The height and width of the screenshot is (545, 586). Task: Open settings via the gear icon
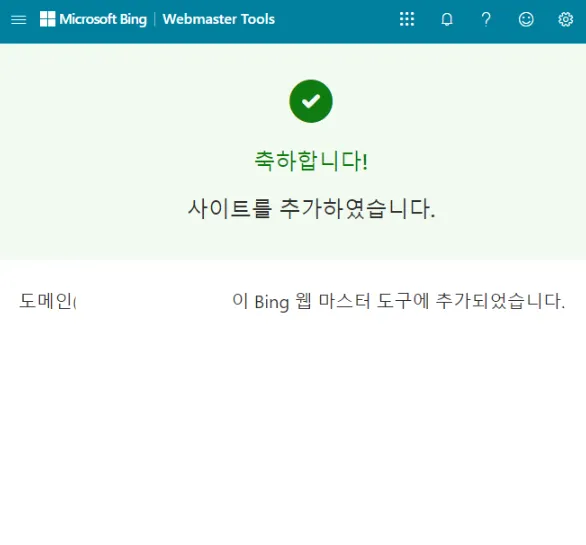pyautogui.click(x=565, y=19)
